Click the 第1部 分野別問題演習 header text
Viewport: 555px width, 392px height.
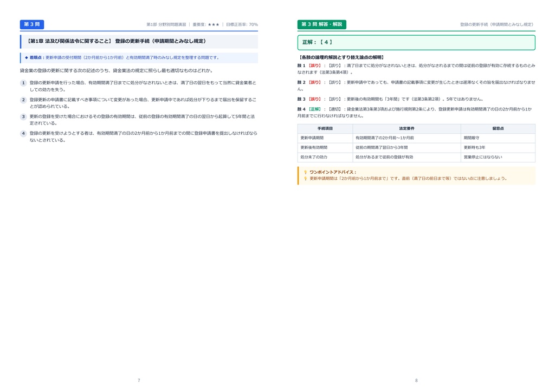coord(166,24)
